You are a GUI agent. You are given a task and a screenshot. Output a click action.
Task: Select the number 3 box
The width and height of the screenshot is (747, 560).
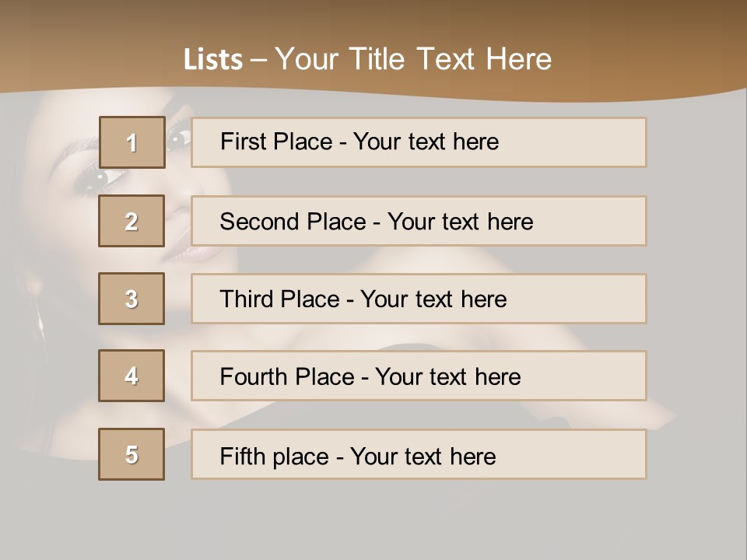[132, 299]
